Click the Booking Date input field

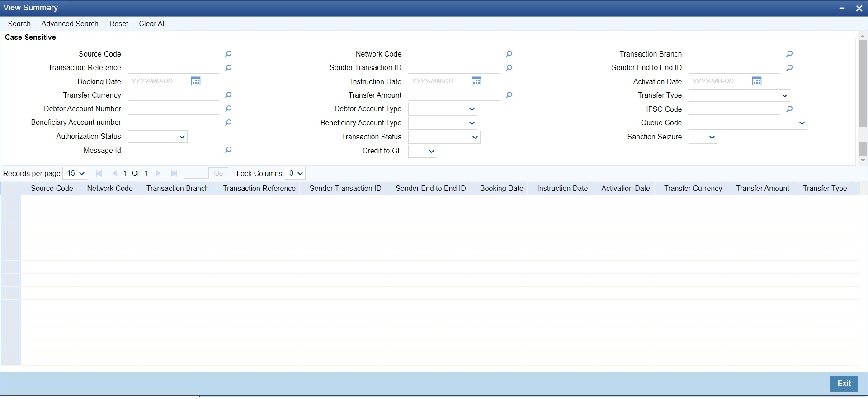(x=157, y=81)
